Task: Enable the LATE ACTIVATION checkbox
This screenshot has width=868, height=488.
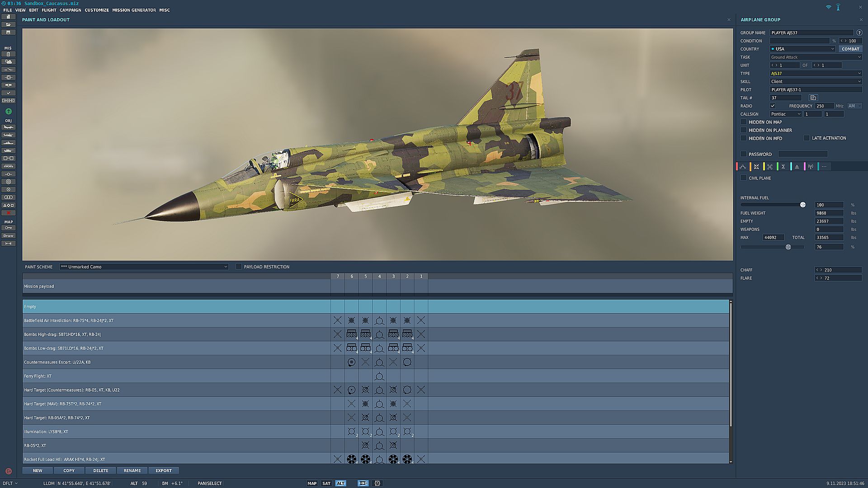Action: tap(807, 138)
